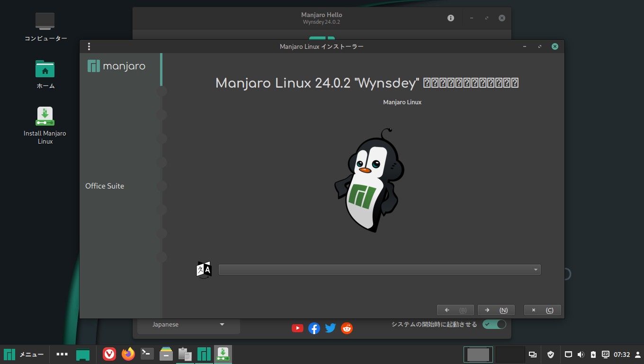
Task: Click the Back (B) arrow button
Action: point(456,310)
